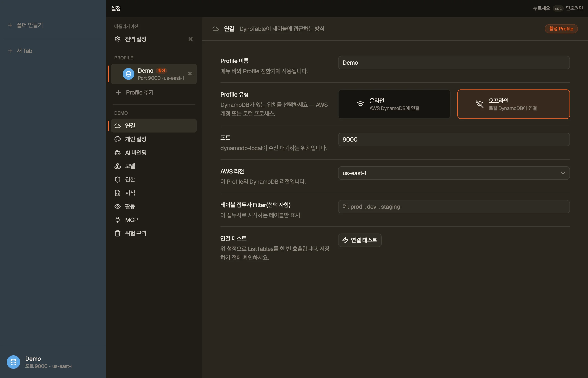Click the cloud icon in the 연결 header

(x=215, y=29)
